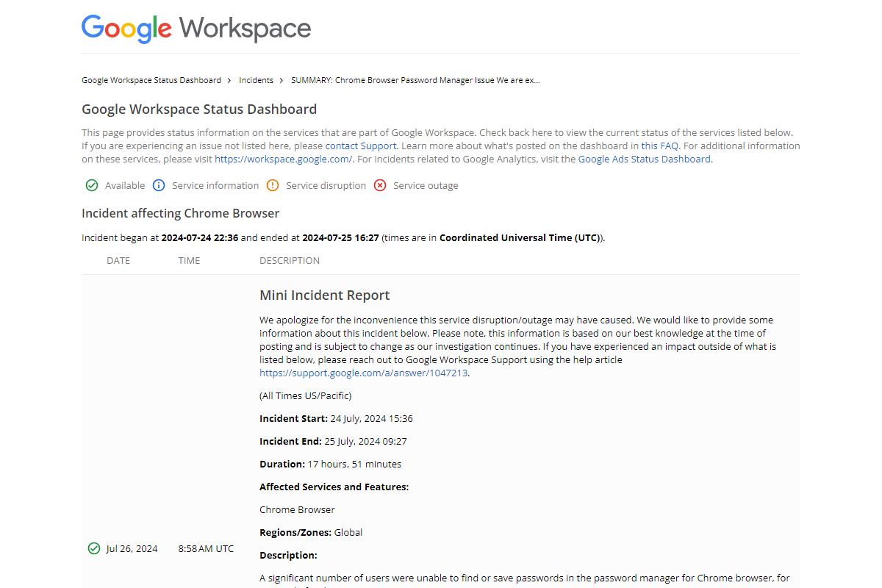Click the Service outage legend label
This screenshot has height=588, width=882.
(426, 185)
